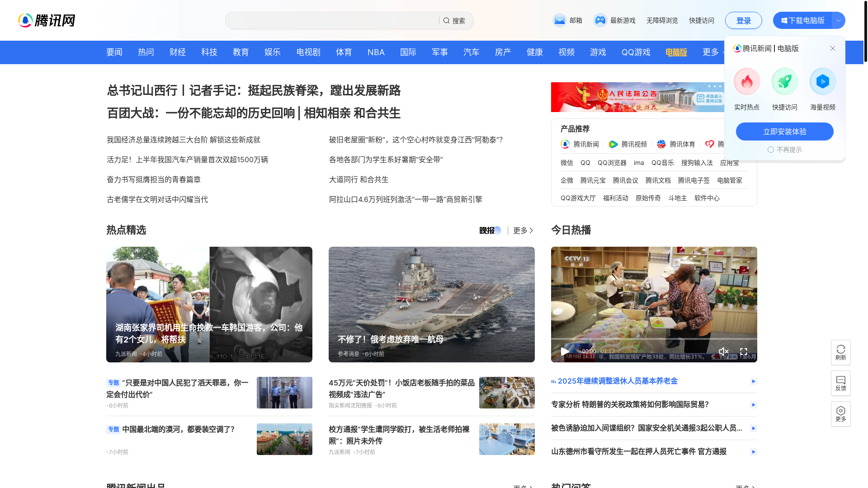Open headline 总书记山西行 记者手记

[254, 90]
